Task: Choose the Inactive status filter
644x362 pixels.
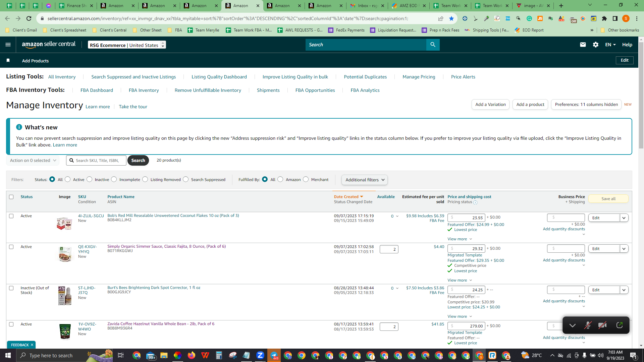Action: pos(90,179)
